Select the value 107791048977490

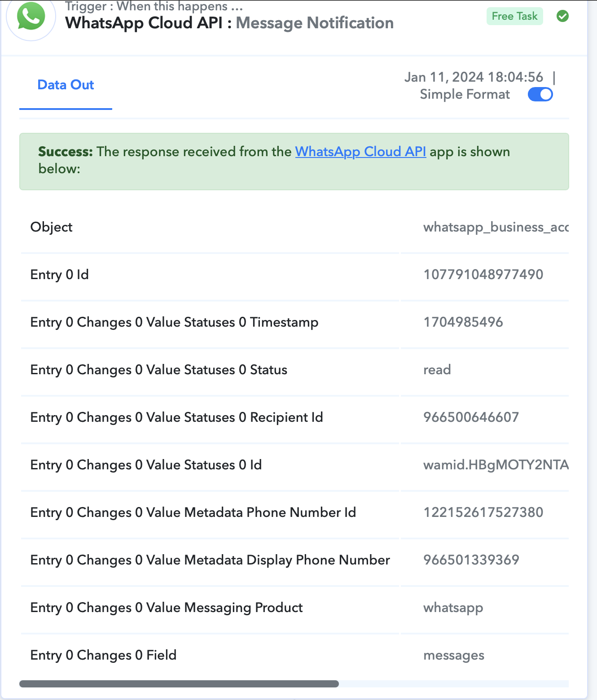click(x=483, y=275)
